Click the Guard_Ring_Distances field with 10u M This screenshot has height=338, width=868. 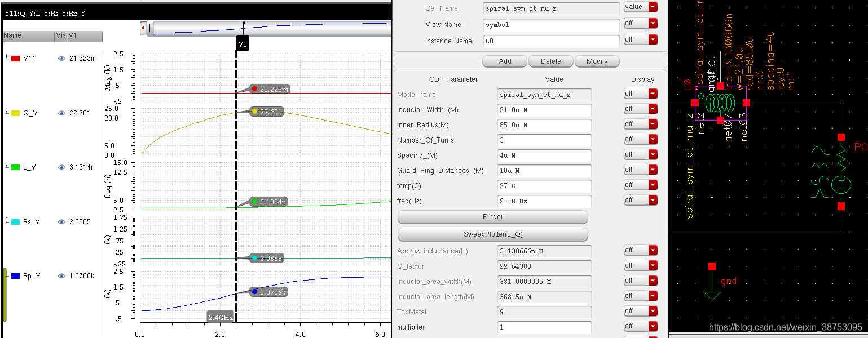point(545,171)
